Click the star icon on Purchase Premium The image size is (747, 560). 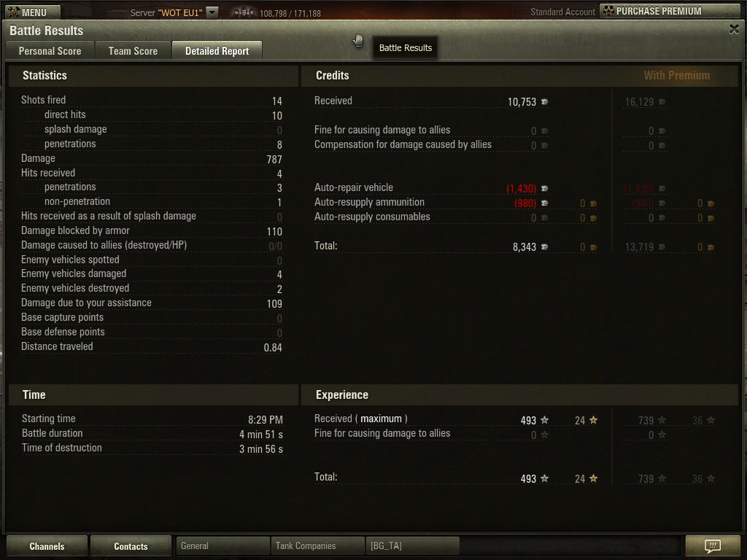click(x=608, y=11)
